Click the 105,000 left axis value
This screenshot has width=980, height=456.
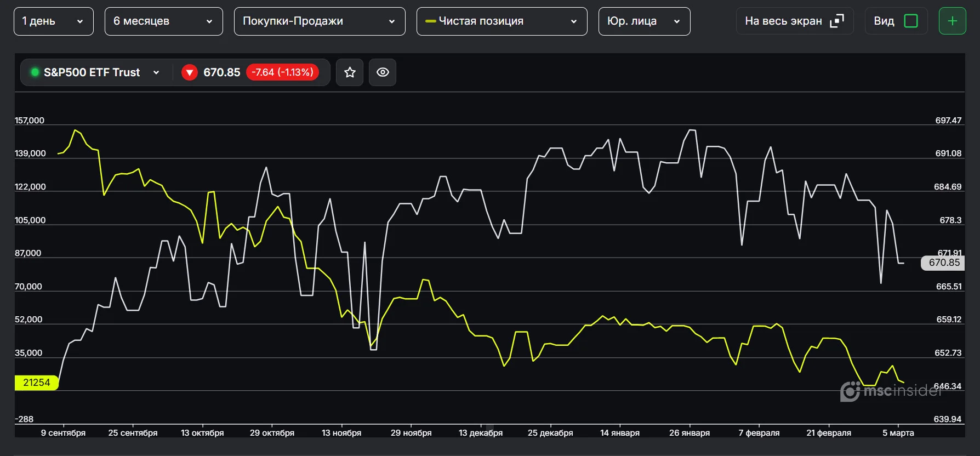(x=30, y=220)
